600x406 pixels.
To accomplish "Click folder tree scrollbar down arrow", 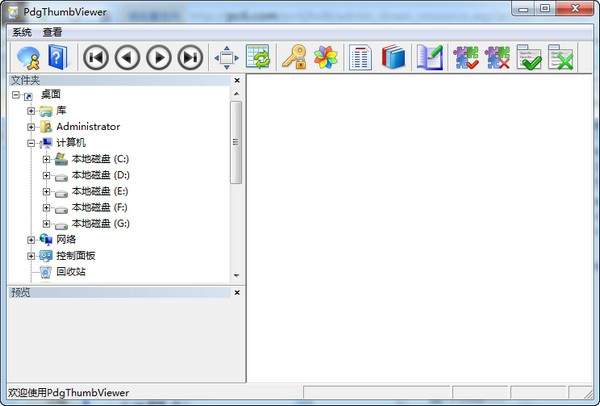I will point(236,276).
